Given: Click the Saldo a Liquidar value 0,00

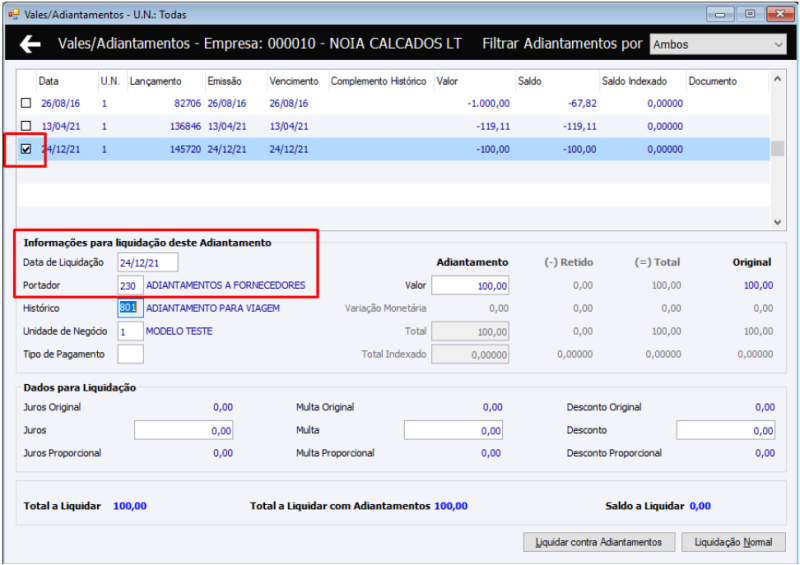Looking at the screenshot, I should pos(700,506).
